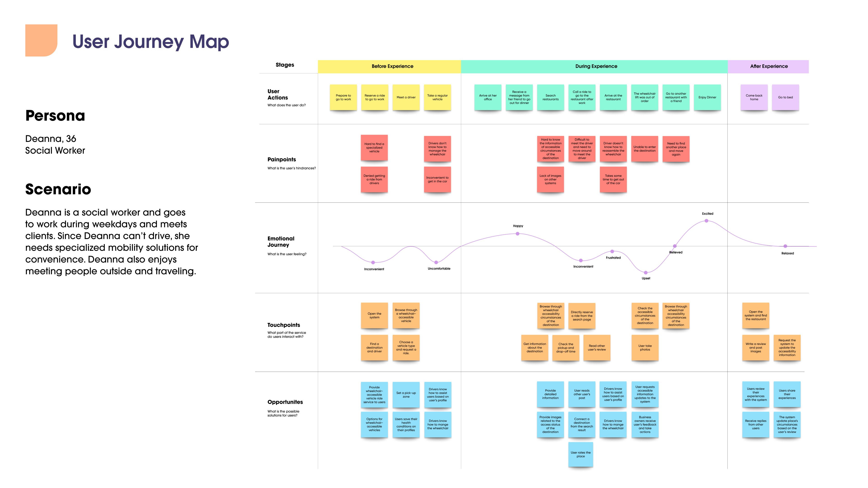Image resolution: width=868 pixels, height=488 pixels.
Task: Select 'Hard to find a specialized vehicle' painpoint
Action: pyautogui.click(x=374, y=148)
